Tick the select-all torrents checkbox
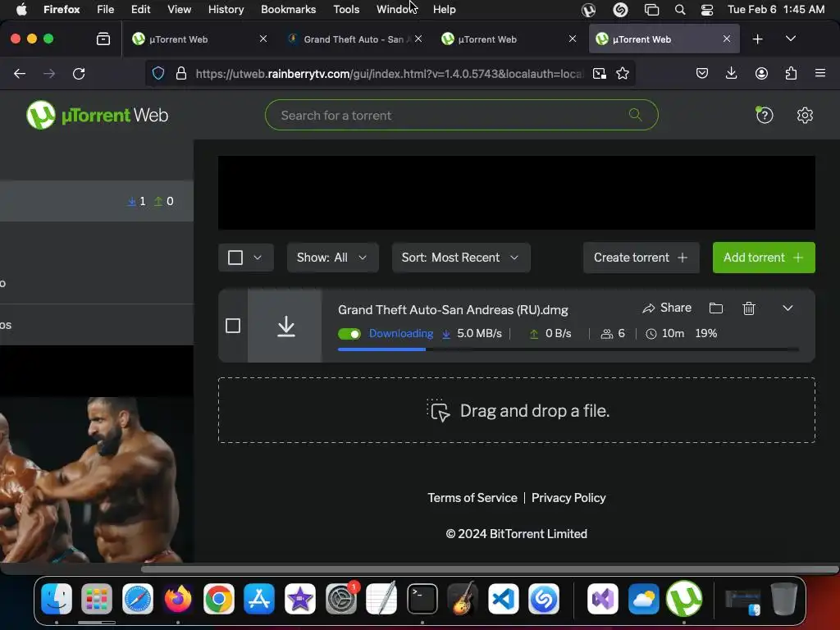The image size is (840, 630). [x=235, y=258]
